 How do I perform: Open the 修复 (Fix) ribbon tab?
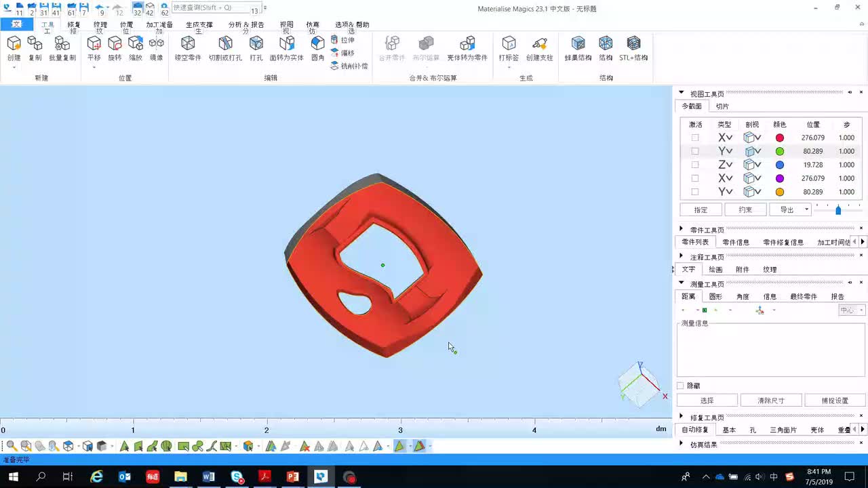[x=74, y=25]
